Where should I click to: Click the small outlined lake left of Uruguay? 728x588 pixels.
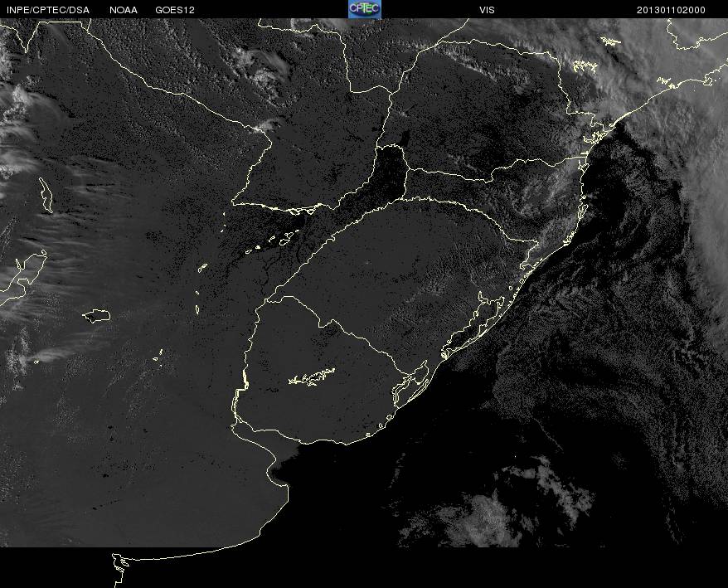click(x=97, y=315)
